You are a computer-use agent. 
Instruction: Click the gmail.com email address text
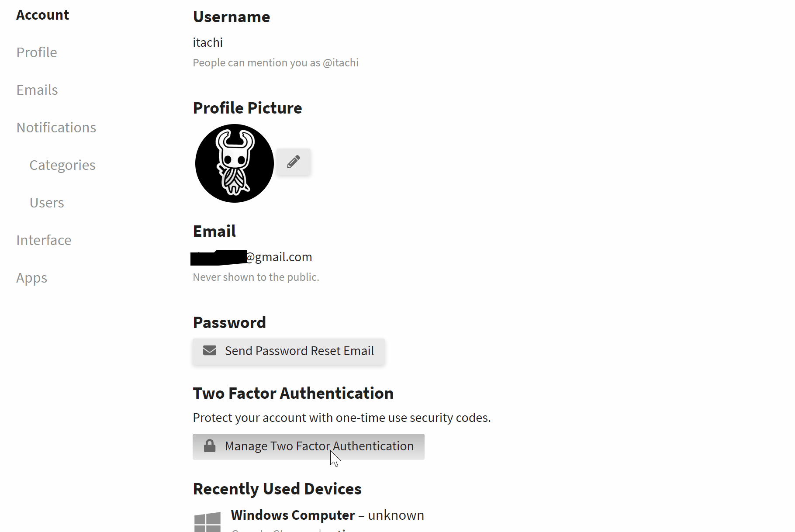click(280, 257)
